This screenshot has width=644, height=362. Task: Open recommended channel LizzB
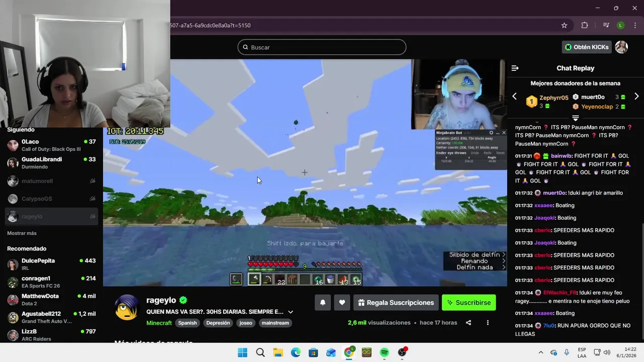click(x=51, y=335)
